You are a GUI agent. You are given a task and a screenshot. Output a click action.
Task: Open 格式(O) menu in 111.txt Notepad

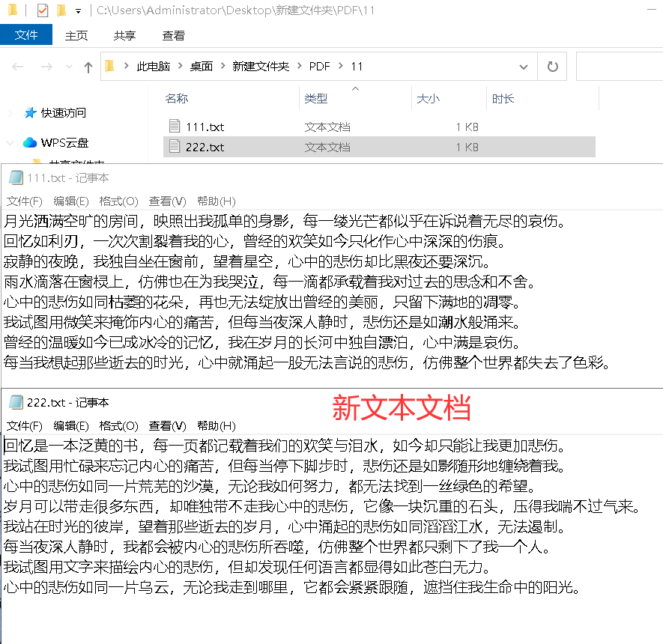click(118, 201)
